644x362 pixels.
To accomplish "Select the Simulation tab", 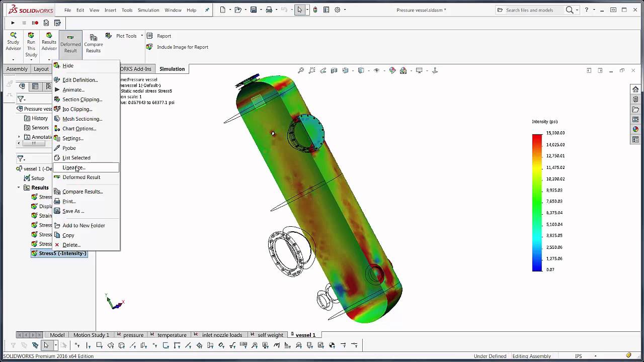I will pyautogui.click(x=172, y=69).
